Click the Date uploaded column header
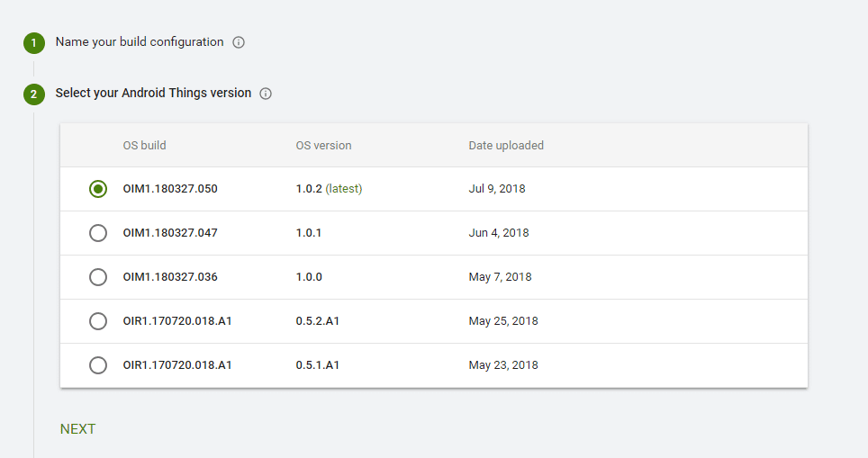The image size is (868, 458). click(506, 146)
